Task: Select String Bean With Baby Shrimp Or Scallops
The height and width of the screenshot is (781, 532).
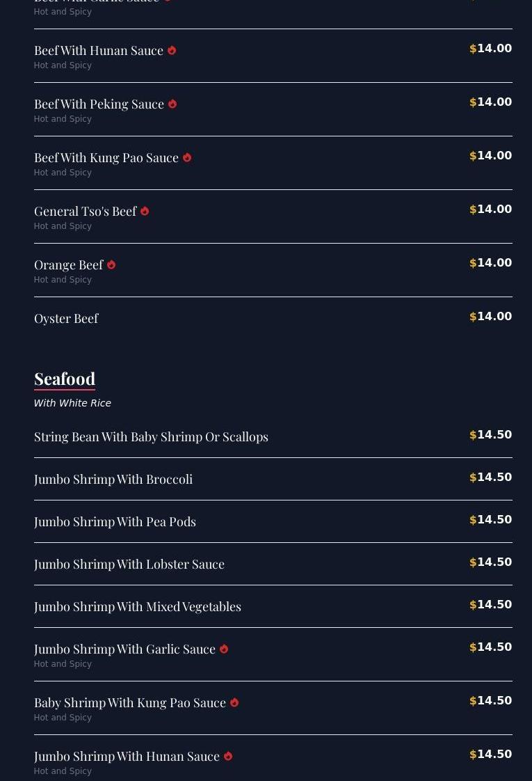Action: pos(151,436)
